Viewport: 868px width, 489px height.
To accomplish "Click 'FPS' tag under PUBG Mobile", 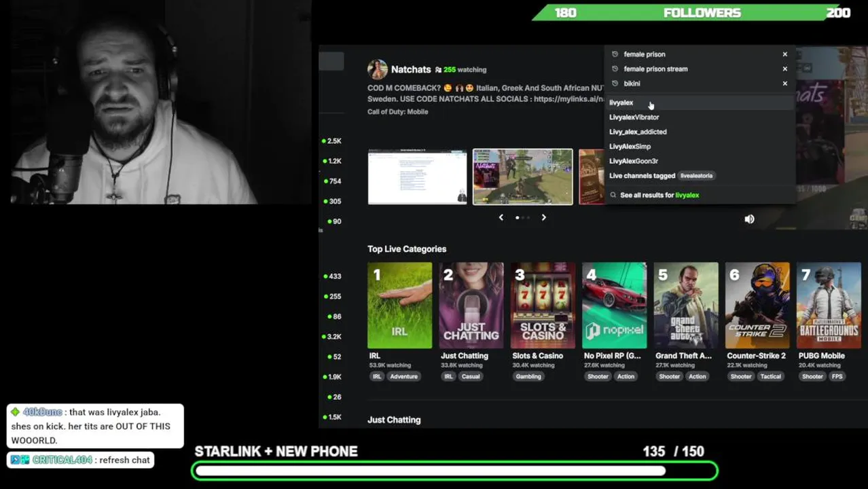I will tap(837, 376).
